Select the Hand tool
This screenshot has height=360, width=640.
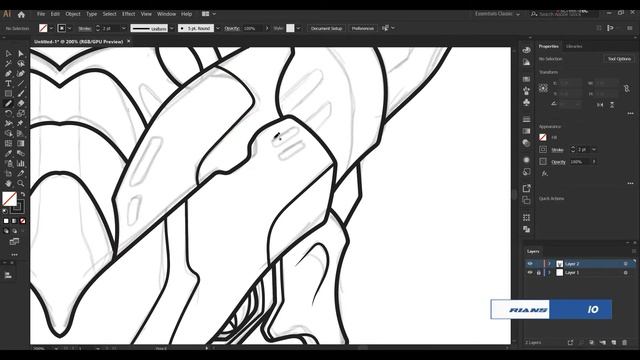8,183
